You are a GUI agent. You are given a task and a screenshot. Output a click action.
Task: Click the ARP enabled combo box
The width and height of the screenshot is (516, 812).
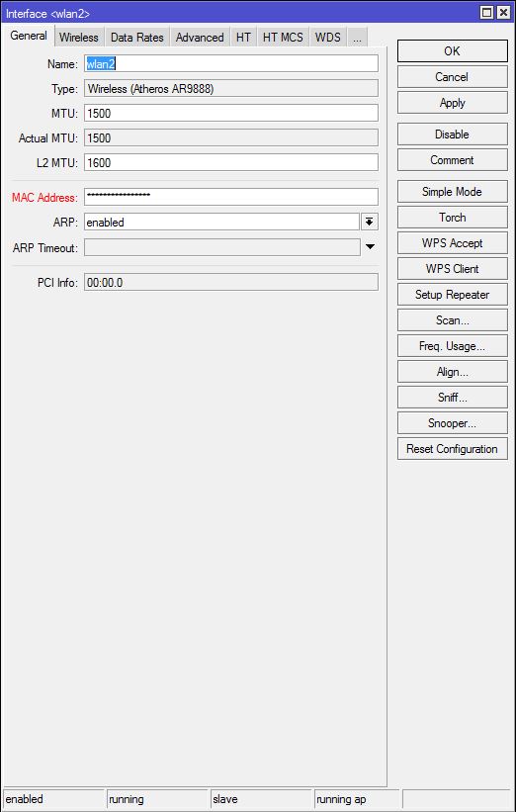click(x=221, y=223)
